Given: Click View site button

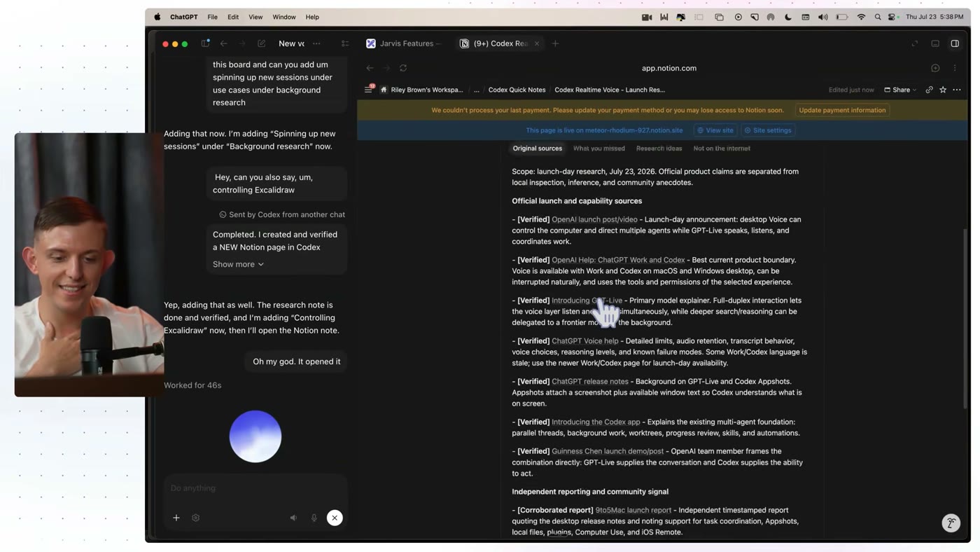Looking at the screenshot, I should [x=715, y=130].
